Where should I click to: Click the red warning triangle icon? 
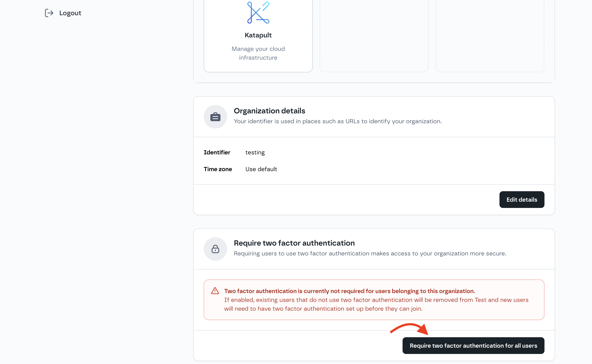(x=215, y=291)
